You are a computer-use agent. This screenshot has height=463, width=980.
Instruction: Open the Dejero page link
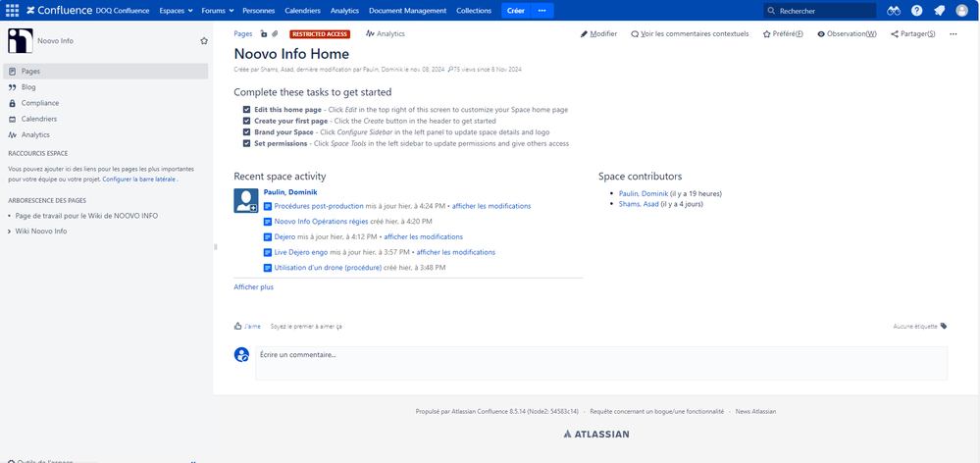[284, 236]
